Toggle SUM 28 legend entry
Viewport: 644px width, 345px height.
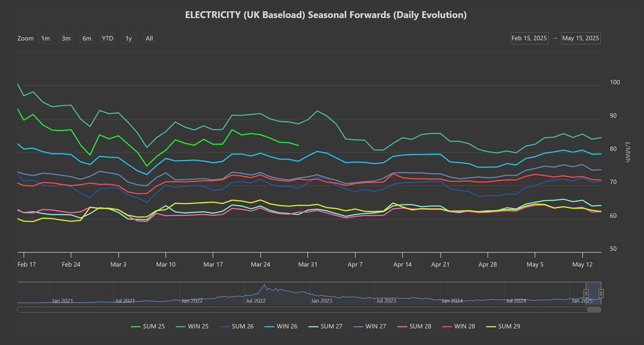(414, 326)
